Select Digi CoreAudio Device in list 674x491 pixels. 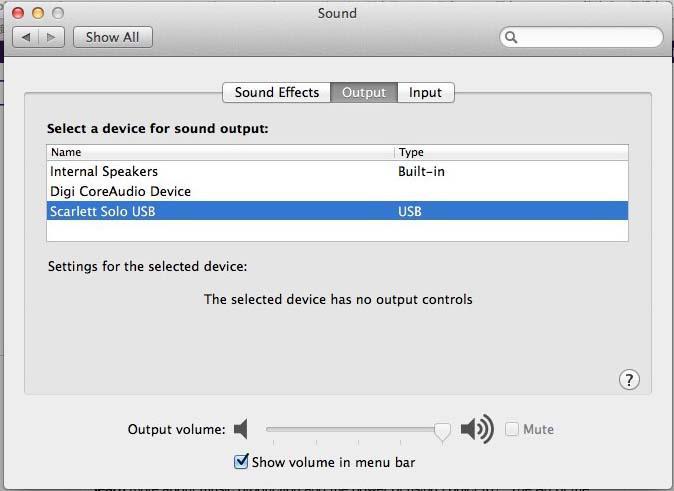pos(120,191)
